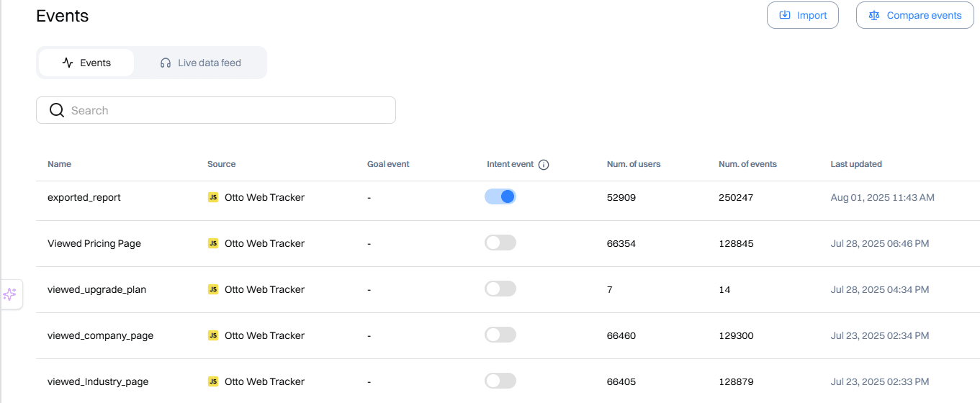Viewport: 980px width, 403px height.
Task: Click the JS icon in Viewed Pricing Page row
Action: 213,243
